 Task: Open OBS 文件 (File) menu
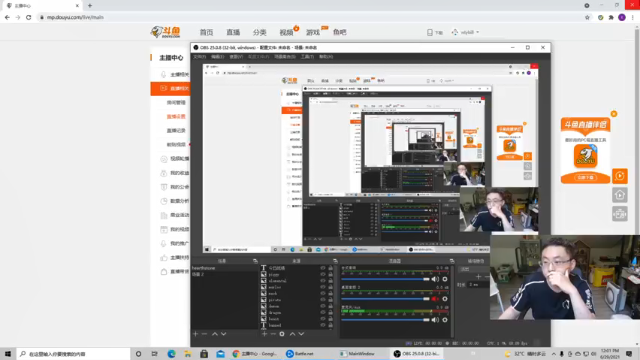click(x=200, y=57)
